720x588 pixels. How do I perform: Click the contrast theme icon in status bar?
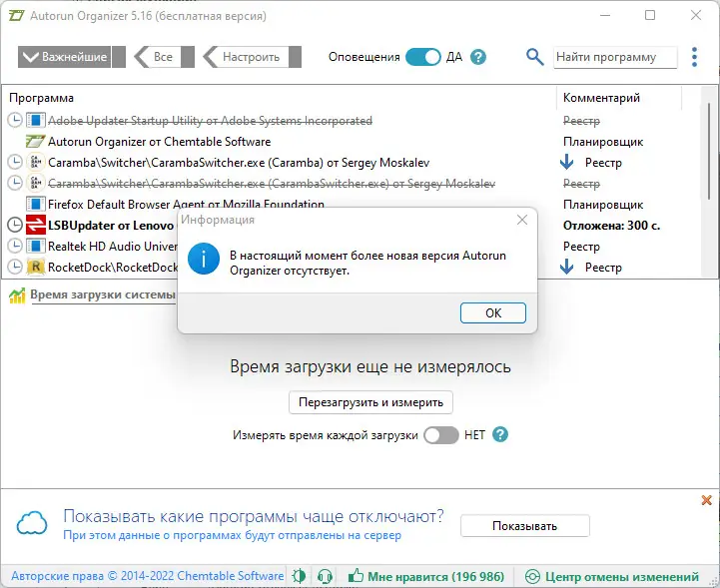(299, 576)
